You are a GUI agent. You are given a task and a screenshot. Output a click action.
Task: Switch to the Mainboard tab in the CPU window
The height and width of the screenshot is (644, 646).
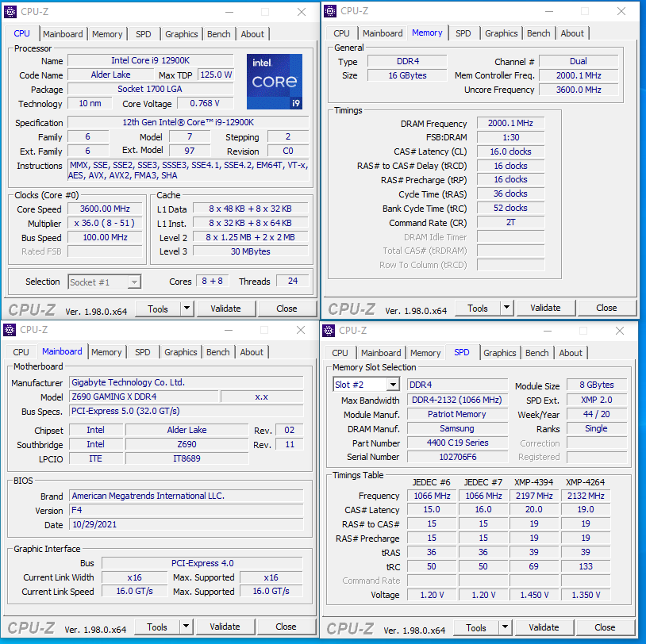63,34
